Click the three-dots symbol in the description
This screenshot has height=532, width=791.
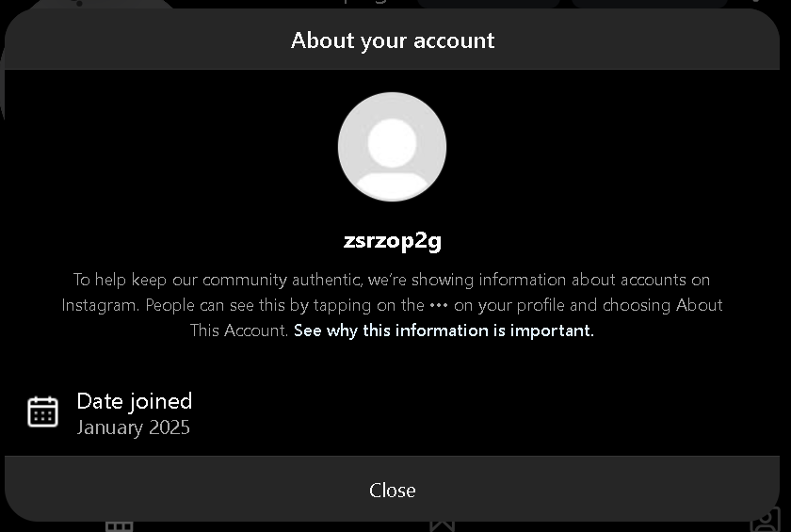439,305
